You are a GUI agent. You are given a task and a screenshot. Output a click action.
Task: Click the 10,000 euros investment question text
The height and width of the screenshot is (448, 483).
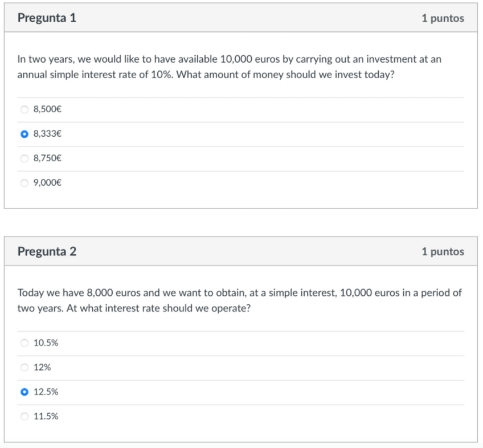click(229, 67)
